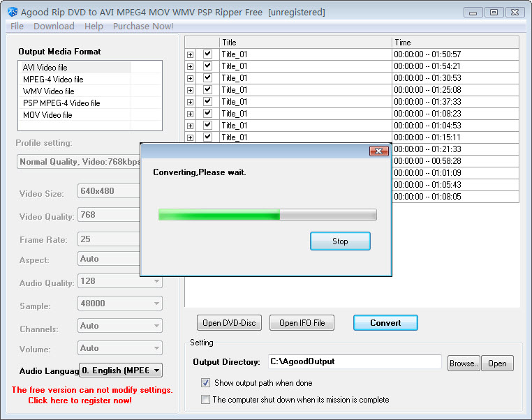Click the Output Directory path field

tap(355, 361)
